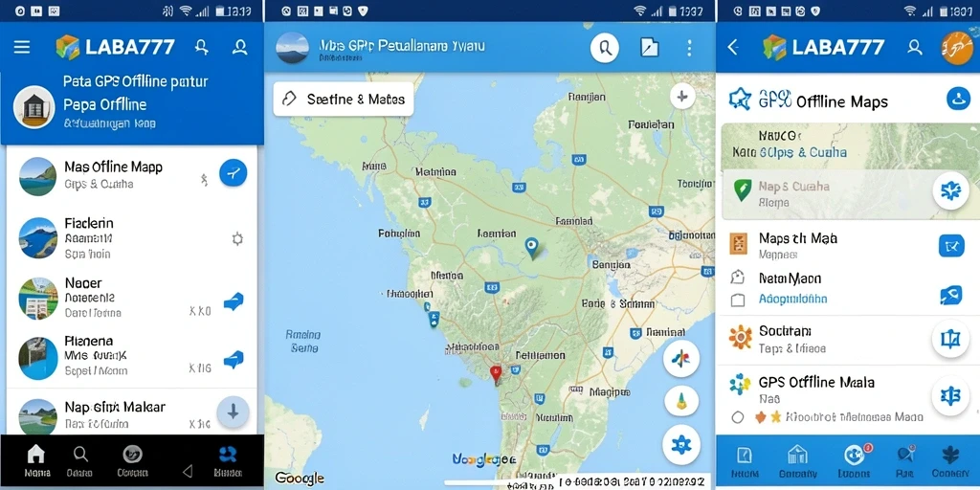The width and height of the screenshot is (980, 490).
Task: Open the Nap Sint Makar list entry
Action: pos(132,412)
